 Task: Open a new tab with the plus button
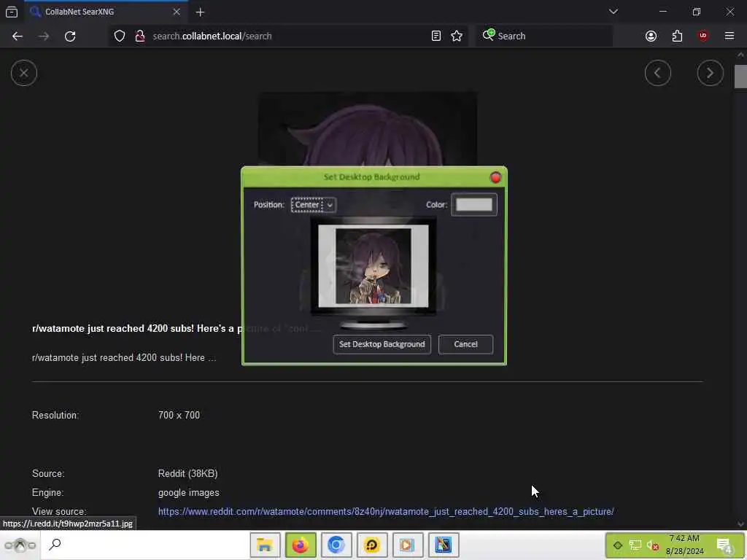point(200,12)
